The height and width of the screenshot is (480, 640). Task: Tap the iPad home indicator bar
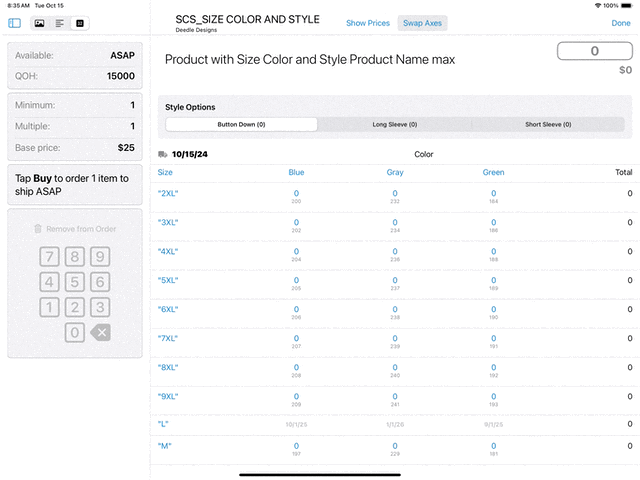tap(320, 475)
